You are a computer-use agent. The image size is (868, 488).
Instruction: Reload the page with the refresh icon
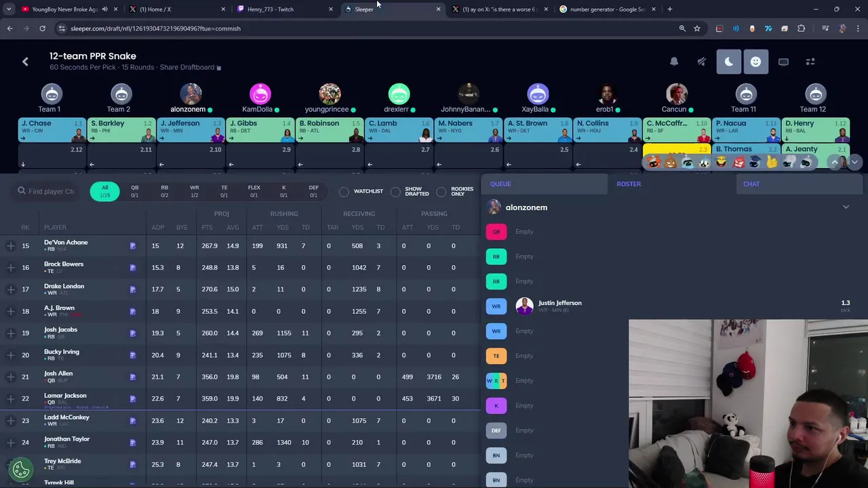(42, 28)
